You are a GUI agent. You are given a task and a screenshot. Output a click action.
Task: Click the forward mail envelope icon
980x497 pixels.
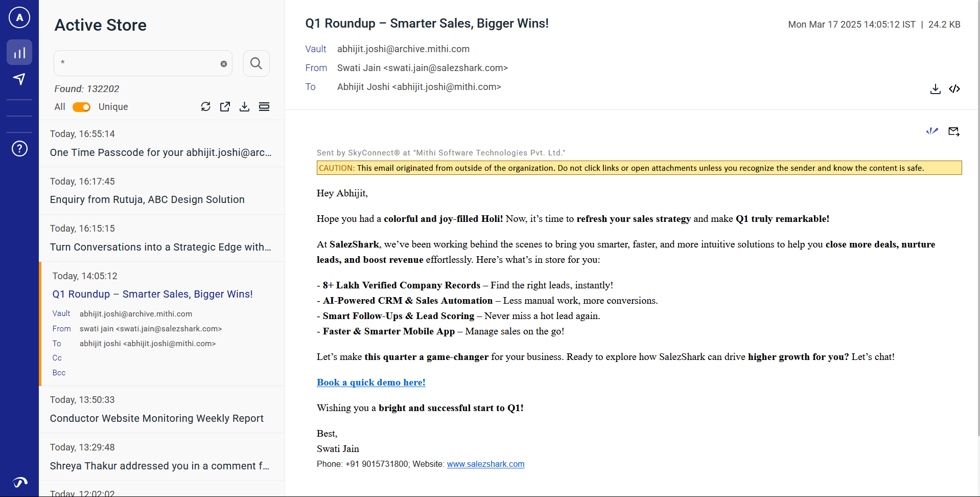(x=953, y=131)
